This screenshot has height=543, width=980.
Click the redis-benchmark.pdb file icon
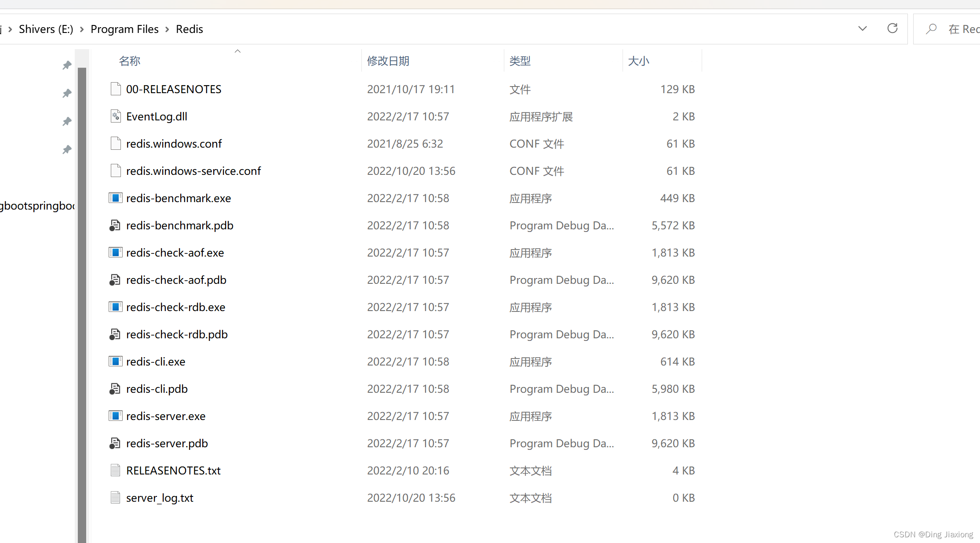[115, 225]
